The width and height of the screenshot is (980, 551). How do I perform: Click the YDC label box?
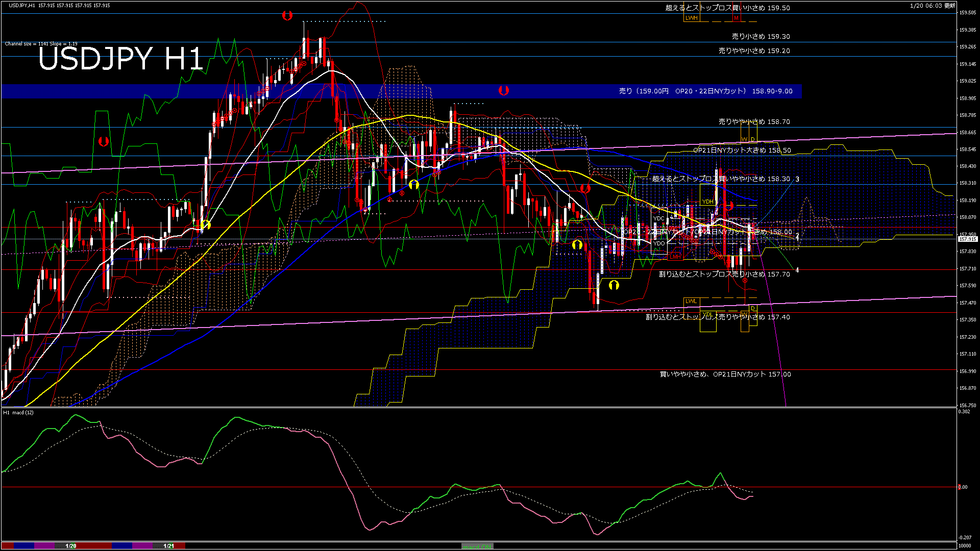(659, 218)
